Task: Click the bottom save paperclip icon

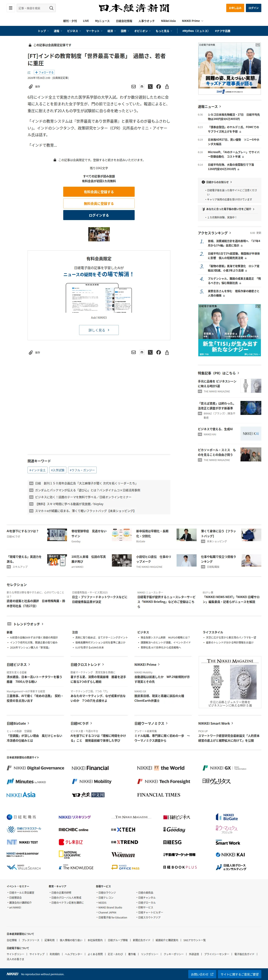Action: tap(30, 353)
